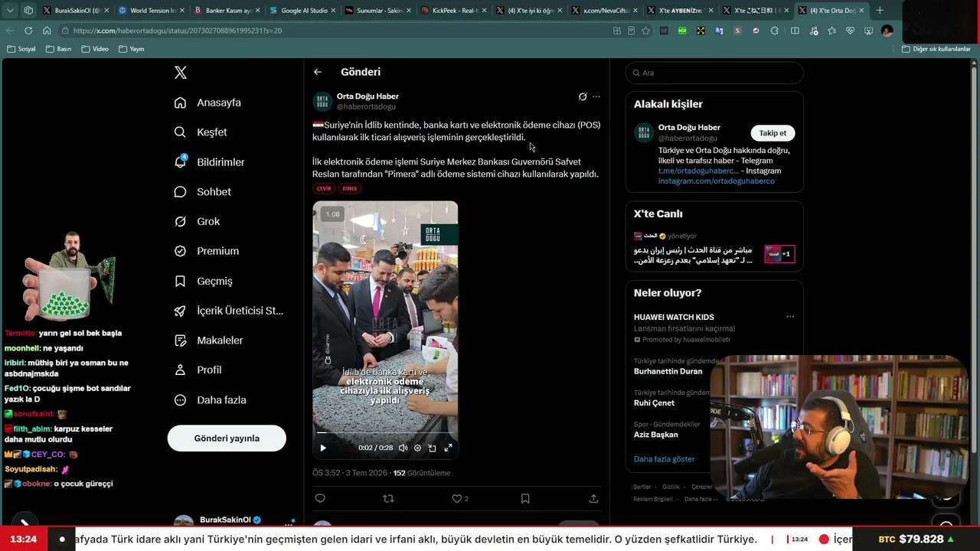Image resolution: width=980 pixels, height=551 pixels.
Task: Click the address bar URL
Action: (178, 31)
